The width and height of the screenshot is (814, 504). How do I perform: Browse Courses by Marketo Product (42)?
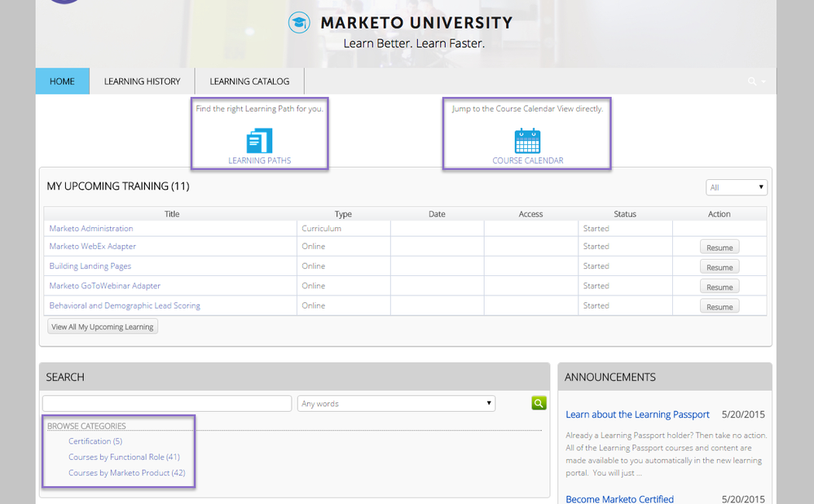pyautogui.click(x=126, y=473)
